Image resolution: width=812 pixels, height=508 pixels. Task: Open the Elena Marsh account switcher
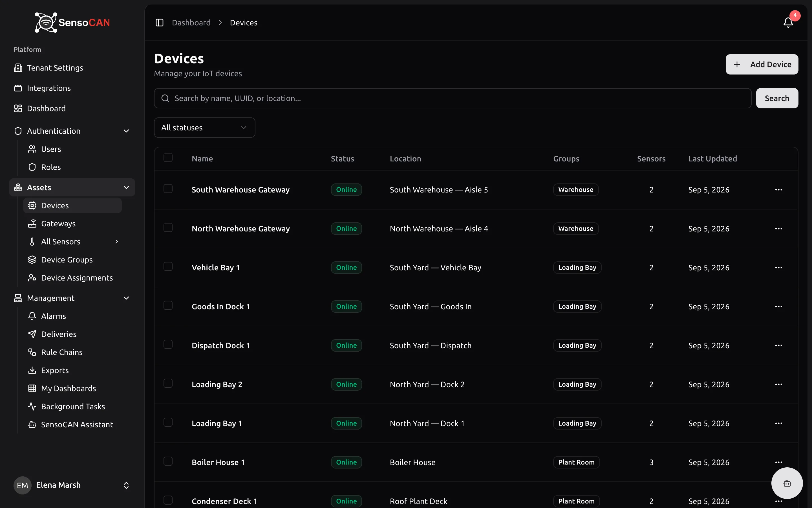coord(72,485)
